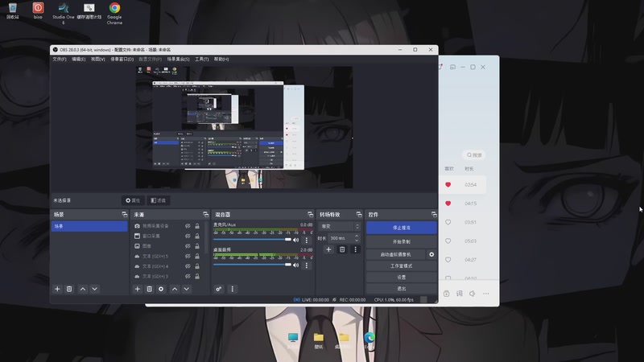Undock the 控件 panel with float icon
644x362 pixels.
point(434,214)
